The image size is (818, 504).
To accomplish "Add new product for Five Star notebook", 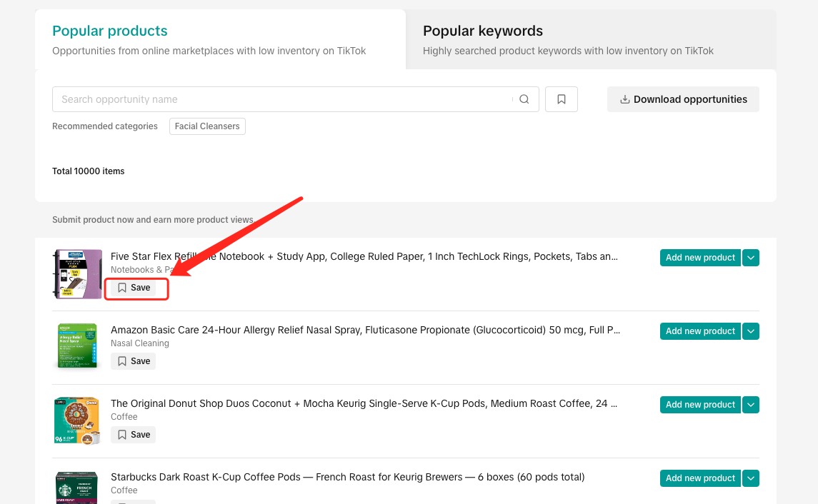I will (x=700, y=258).
